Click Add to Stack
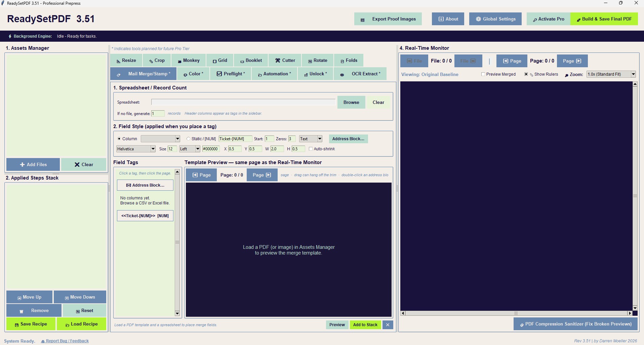 tap(365, 325)
